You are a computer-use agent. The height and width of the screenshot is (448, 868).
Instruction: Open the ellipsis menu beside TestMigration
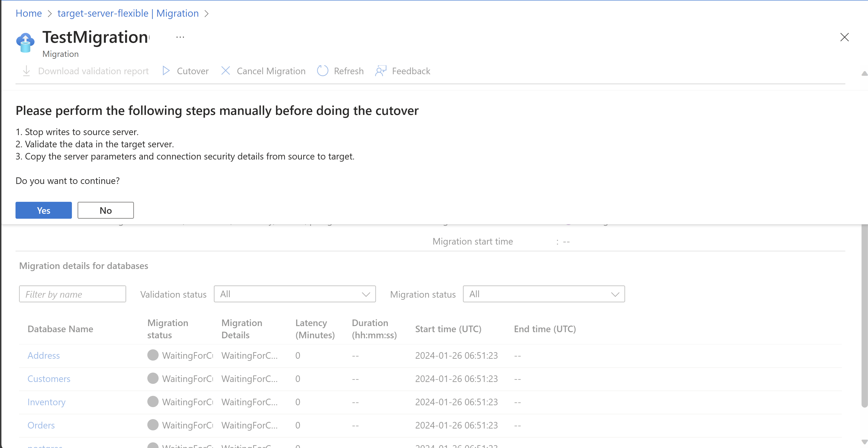[180, 37]
